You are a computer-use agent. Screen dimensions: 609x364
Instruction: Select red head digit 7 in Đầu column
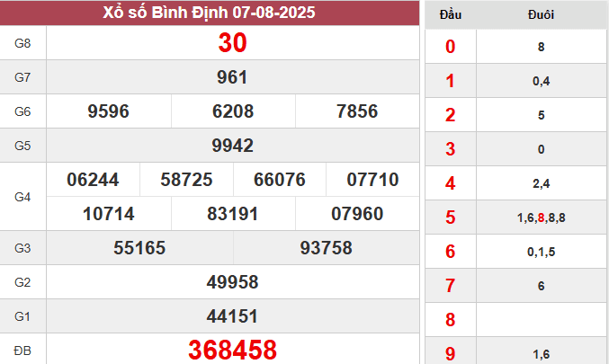point(450,286)
